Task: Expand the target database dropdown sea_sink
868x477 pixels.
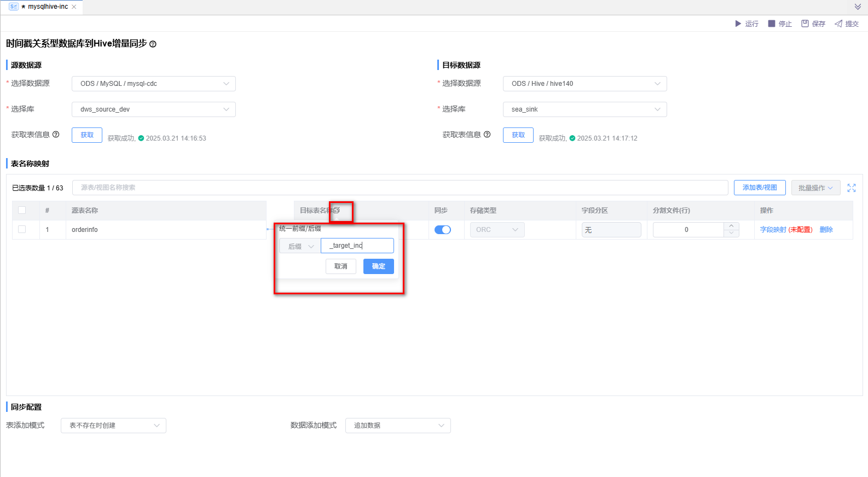Action: (x=585, y=109)
